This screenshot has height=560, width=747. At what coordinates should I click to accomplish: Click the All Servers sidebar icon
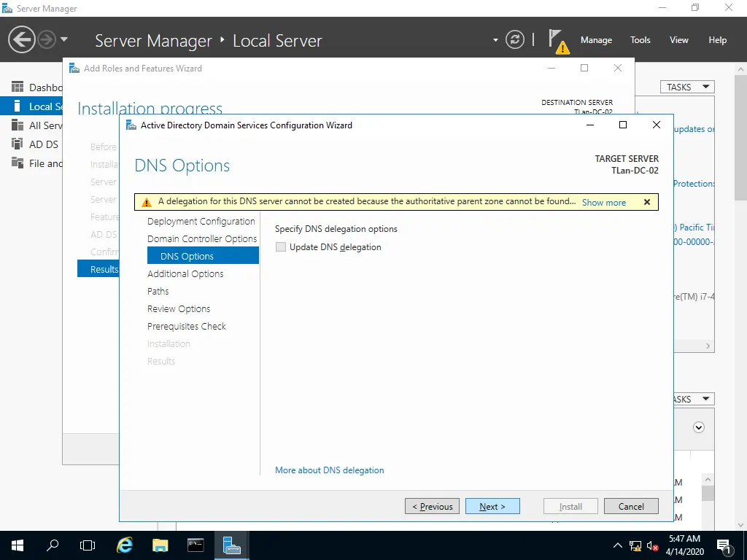pyautogui.click(x=18, y=125)
